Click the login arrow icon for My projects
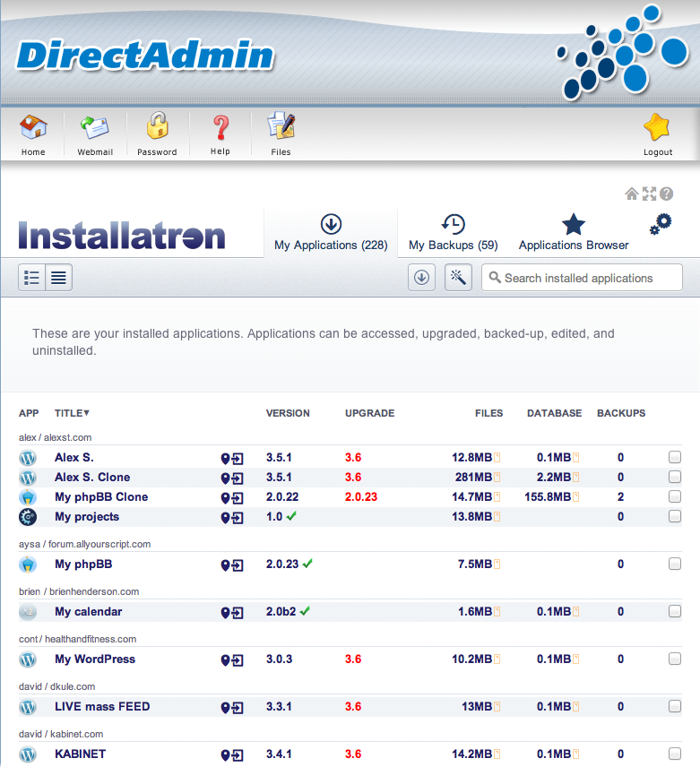 tap(238, 518)
